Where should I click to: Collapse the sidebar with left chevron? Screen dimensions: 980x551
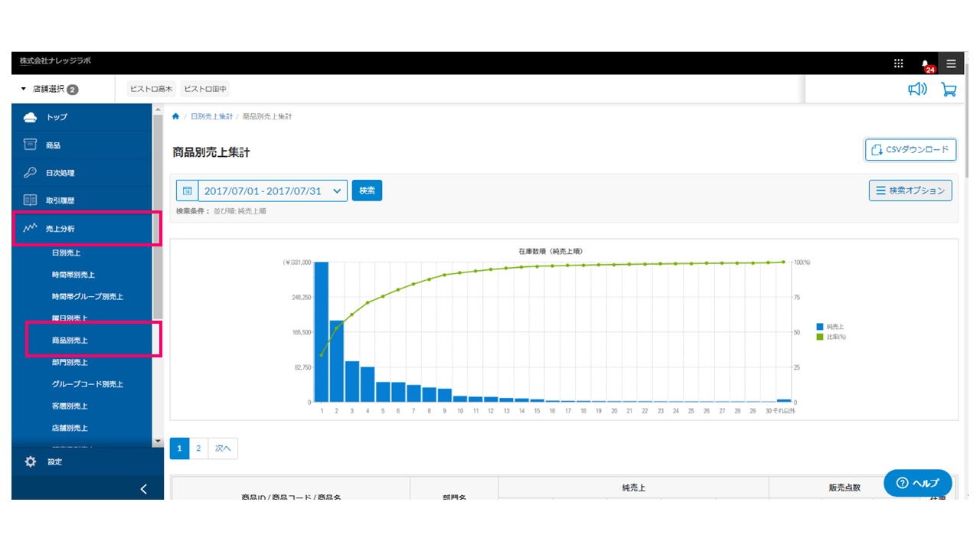pos(143,490)
